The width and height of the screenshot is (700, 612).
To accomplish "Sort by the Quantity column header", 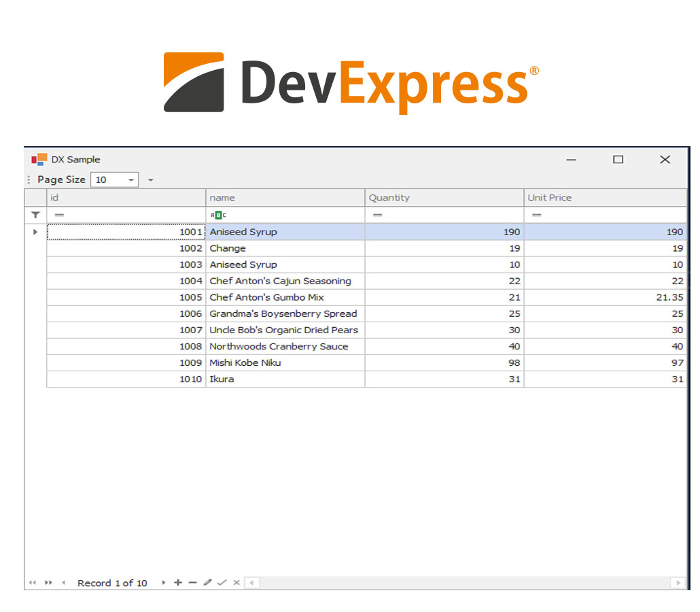I will click(x=444, y=197).
